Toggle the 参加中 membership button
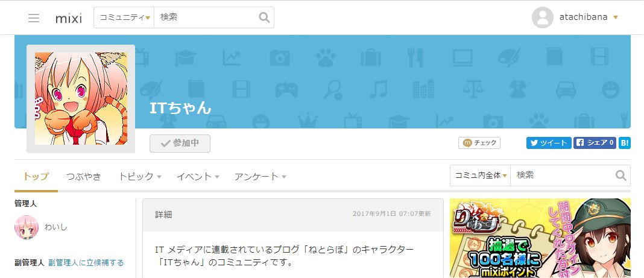The width and height of the screenshot is (644, 278). [x=180, y=144]
